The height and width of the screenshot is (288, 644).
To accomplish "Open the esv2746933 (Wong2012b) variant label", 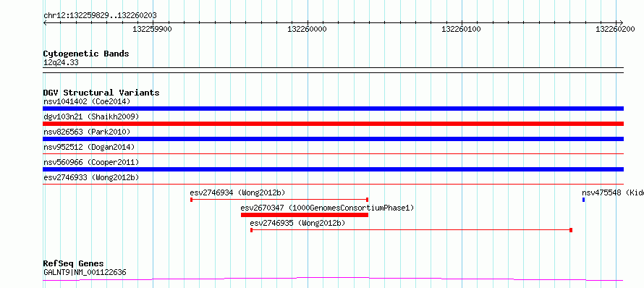I will (x=91, y=177).
